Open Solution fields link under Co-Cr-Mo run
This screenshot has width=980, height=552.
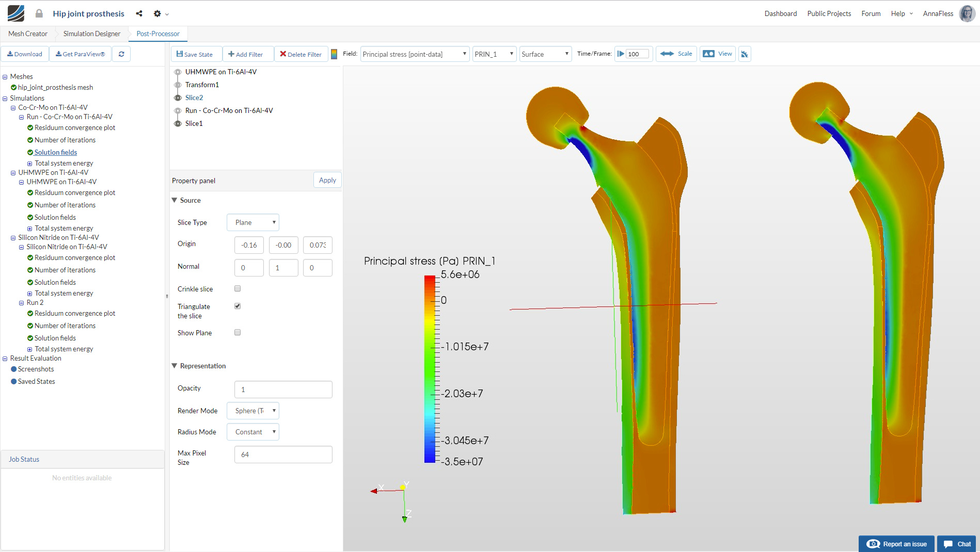(56, 153)
